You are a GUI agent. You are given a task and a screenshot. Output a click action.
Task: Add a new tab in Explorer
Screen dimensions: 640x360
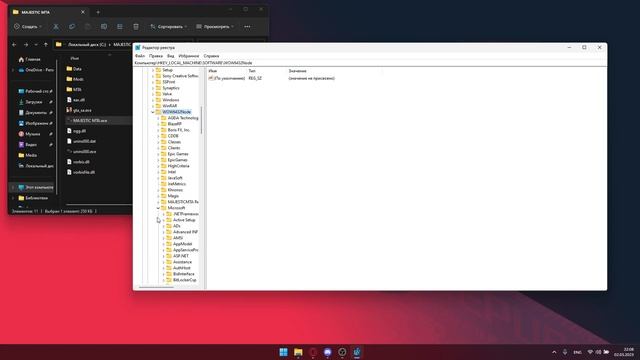[x=98, y=12]
